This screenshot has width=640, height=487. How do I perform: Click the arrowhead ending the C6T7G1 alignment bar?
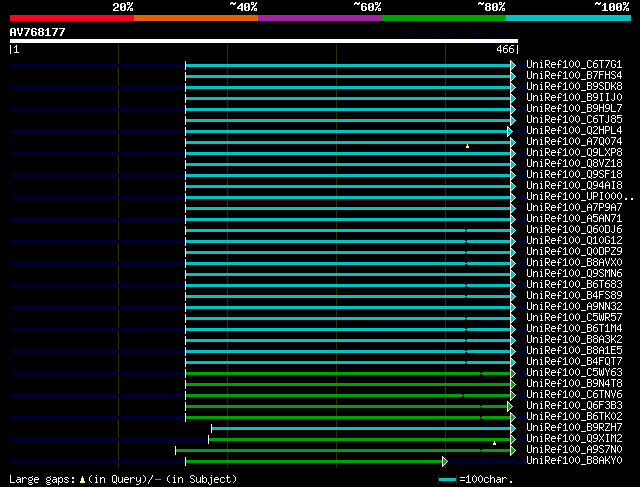point(513,65)
